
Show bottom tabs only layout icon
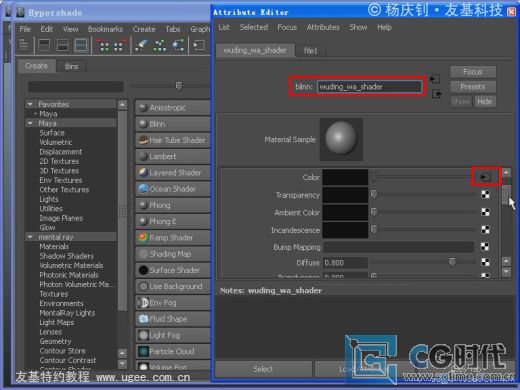pos(63,45)
